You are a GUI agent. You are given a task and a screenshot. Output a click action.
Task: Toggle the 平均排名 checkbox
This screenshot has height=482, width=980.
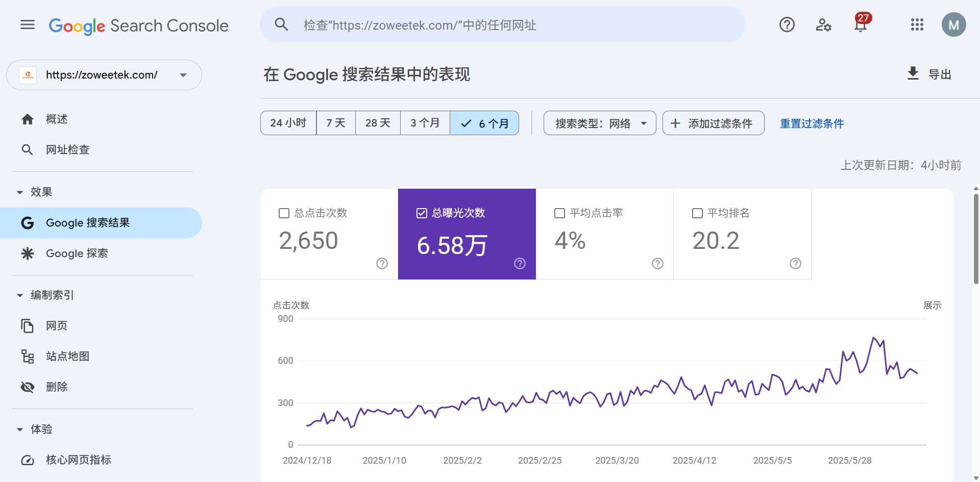click(x=697, y=213)
